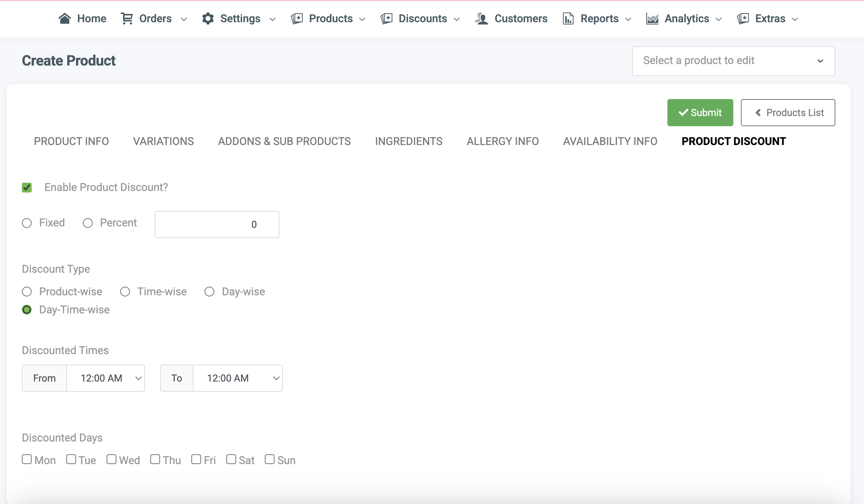Click the Home house icon
864x504 pixels.
(x=65, y=18)
